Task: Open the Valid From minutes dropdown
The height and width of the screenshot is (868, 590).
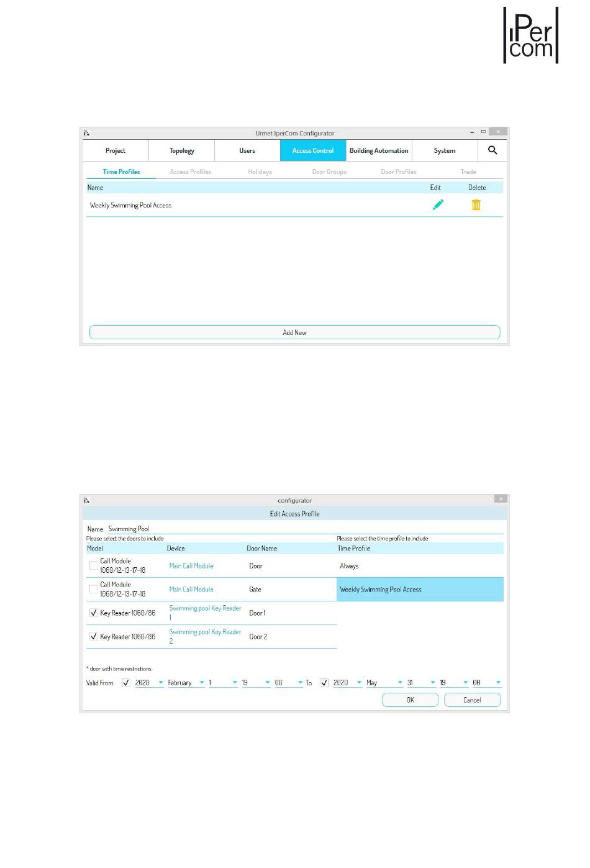Action: coord(289,682)
